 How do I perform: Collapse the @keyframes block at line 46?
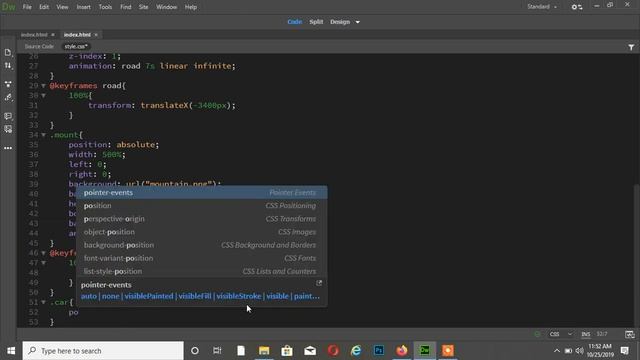pos(43,253)
